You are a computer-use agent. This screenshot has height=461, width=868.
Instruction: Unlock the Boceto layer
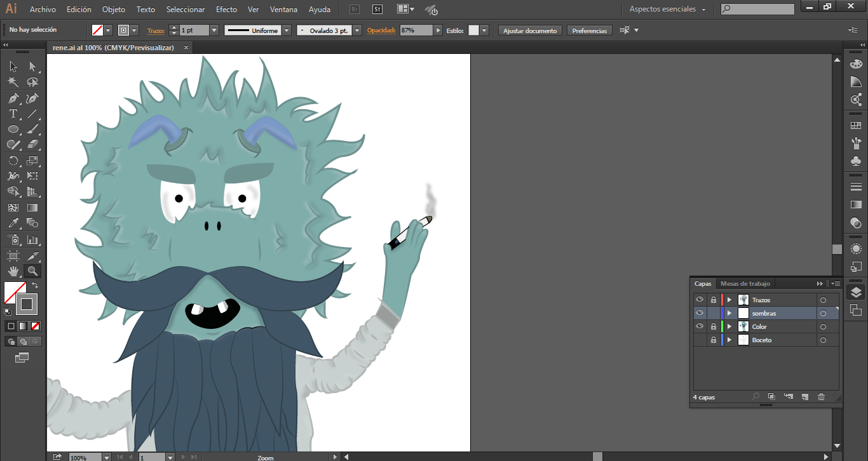[x=714, y=340]
